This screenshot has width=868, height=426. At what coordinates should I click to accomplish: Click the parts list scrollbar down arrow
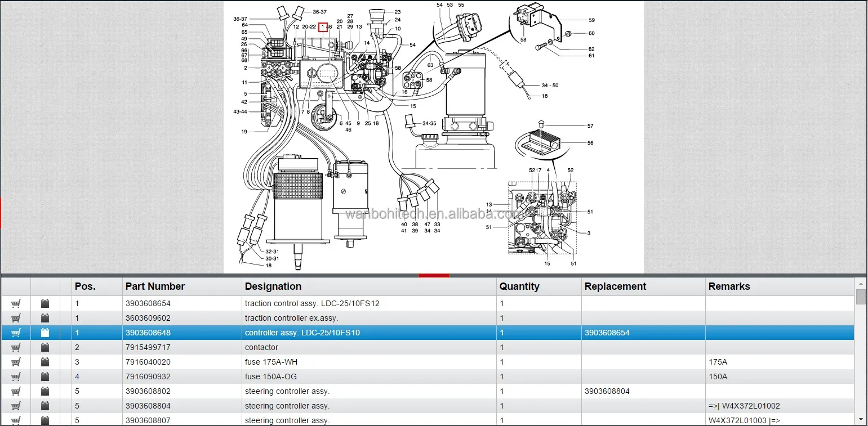[861, 419]
